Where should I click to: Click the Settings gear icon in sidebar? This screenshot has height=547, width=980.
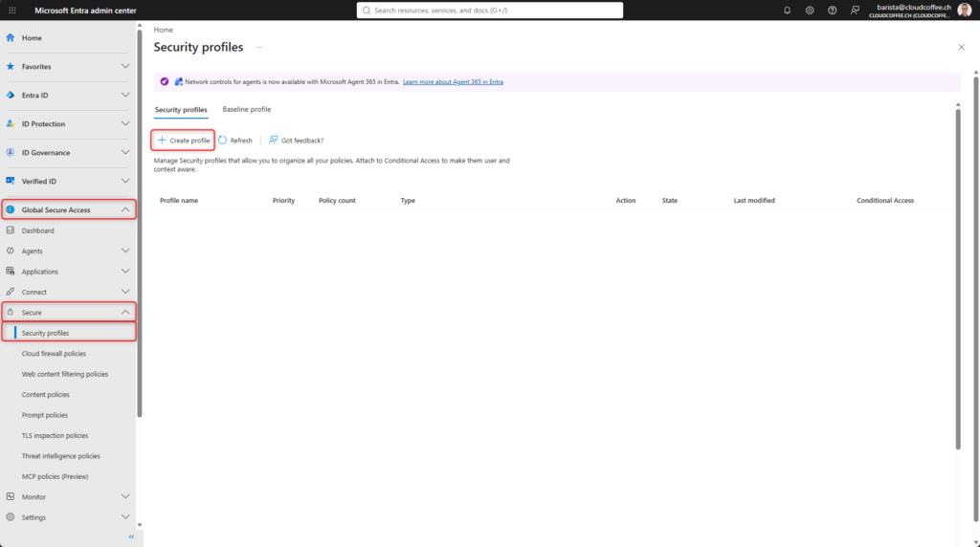10,517
